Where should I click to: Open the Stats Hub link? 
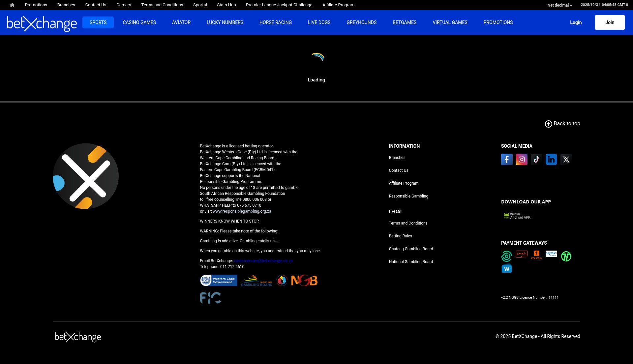[x=226, y=5]
